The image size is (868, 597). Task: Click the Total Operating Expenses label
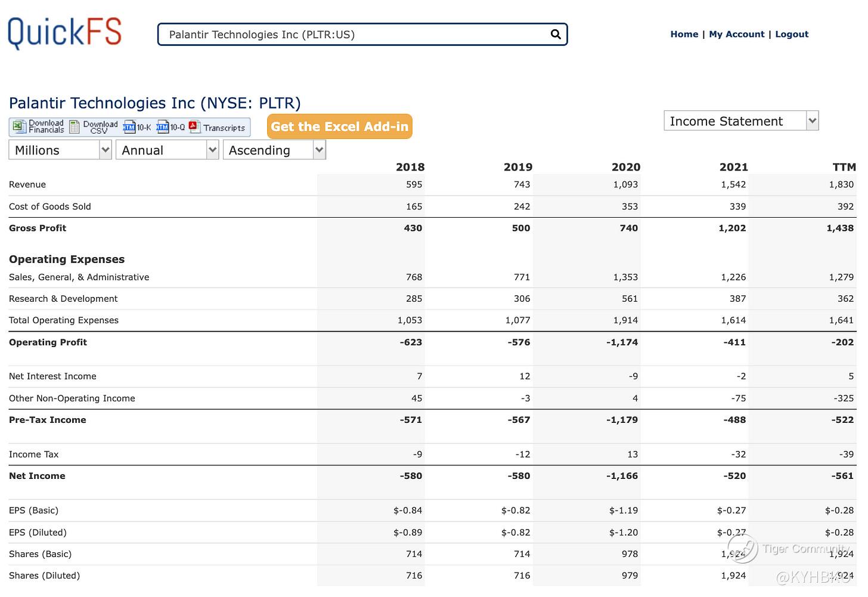click(x=64, y=321)
